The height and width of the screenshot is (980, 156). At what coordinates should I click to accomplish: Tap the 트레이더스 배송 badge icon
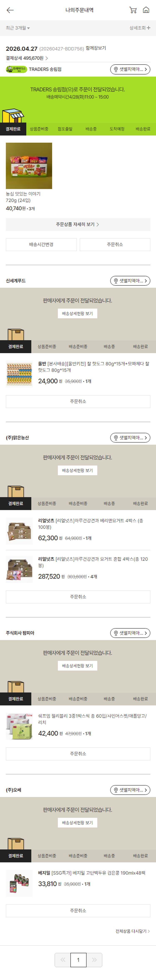pos(16,69)
